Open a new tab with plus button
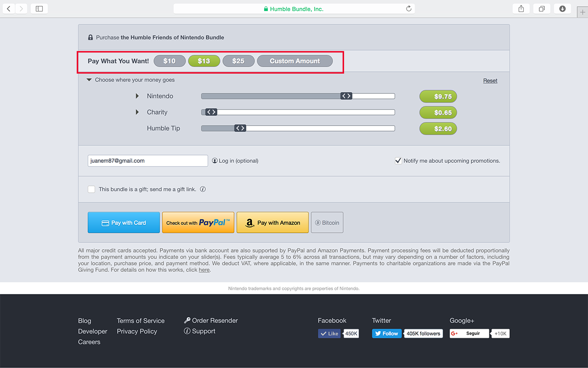This screenshot has height=368, width=588. coord(582,12)
